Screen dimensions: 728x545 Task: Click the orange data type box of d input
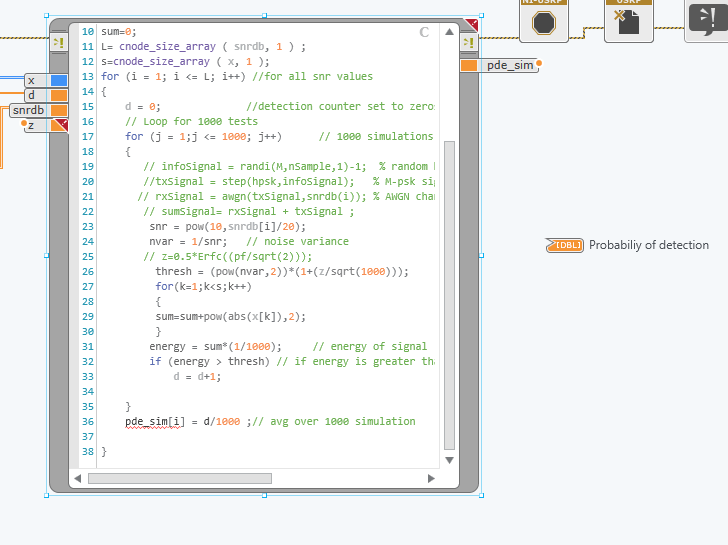[59, 96]
